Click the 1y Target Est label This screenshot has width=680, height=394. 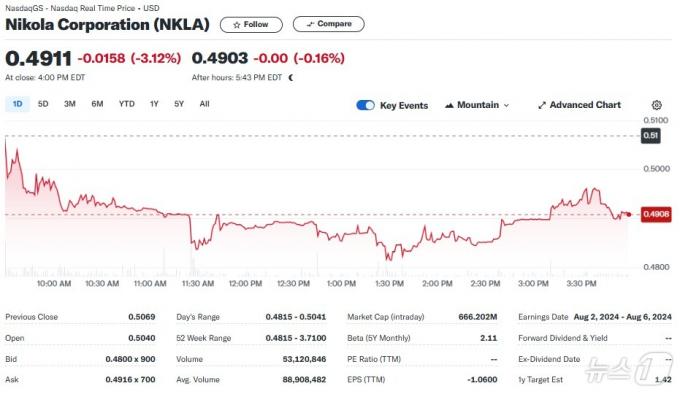(540, 380)
